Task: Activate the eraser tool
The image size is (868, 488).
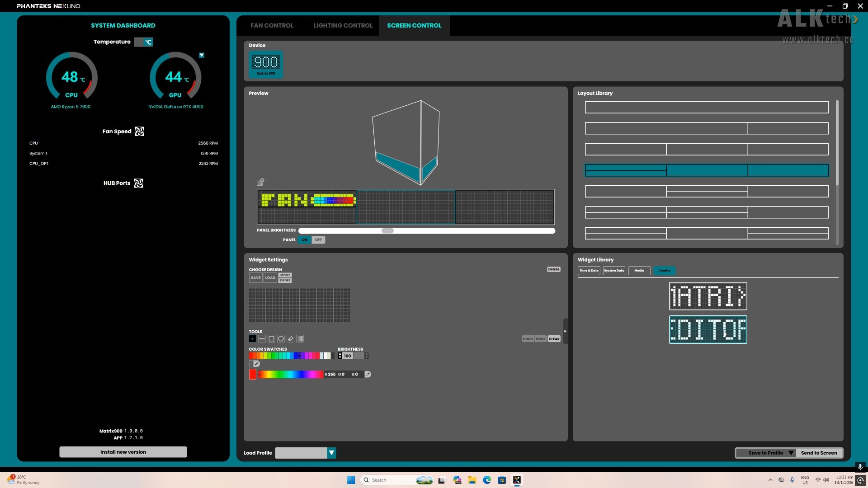Action: [x=290, y=338]
